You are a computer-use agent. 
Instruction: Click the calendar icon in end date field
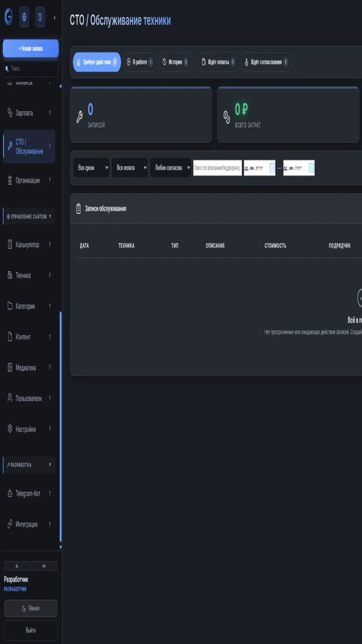pos(311,168)
